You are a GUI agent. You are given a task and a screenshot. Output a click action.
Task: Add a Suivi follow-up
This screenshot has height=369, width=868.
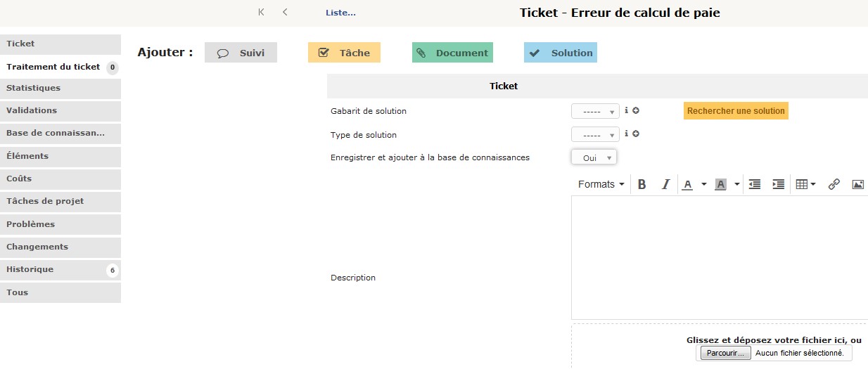241,53
